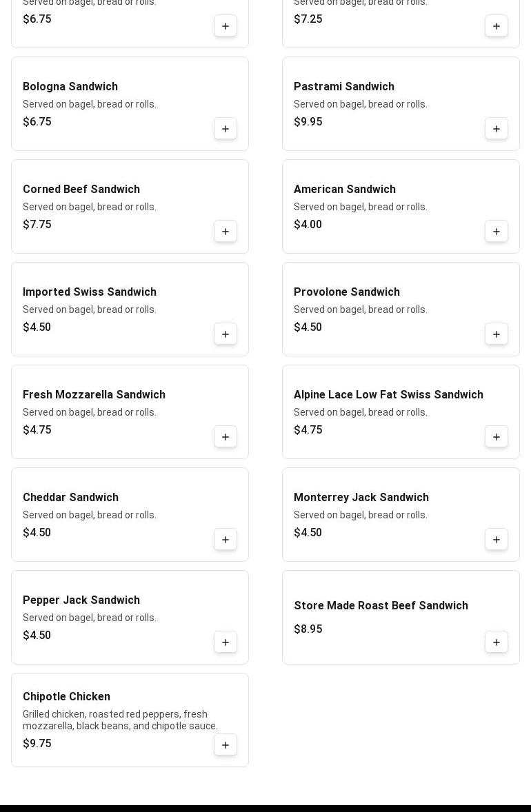
Task: Add Provolone Sandwich to the order
Action: coord(497,334)
